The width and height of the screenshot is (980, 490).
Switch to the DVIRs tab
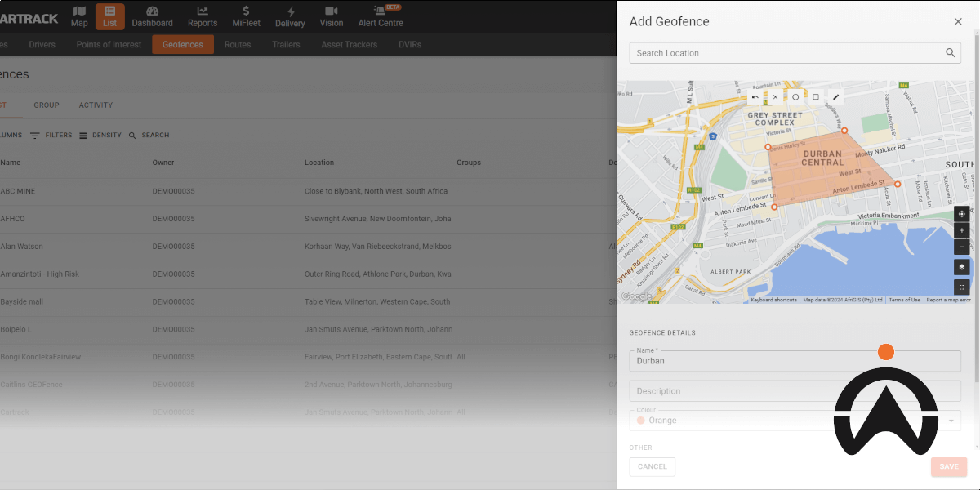410,45
